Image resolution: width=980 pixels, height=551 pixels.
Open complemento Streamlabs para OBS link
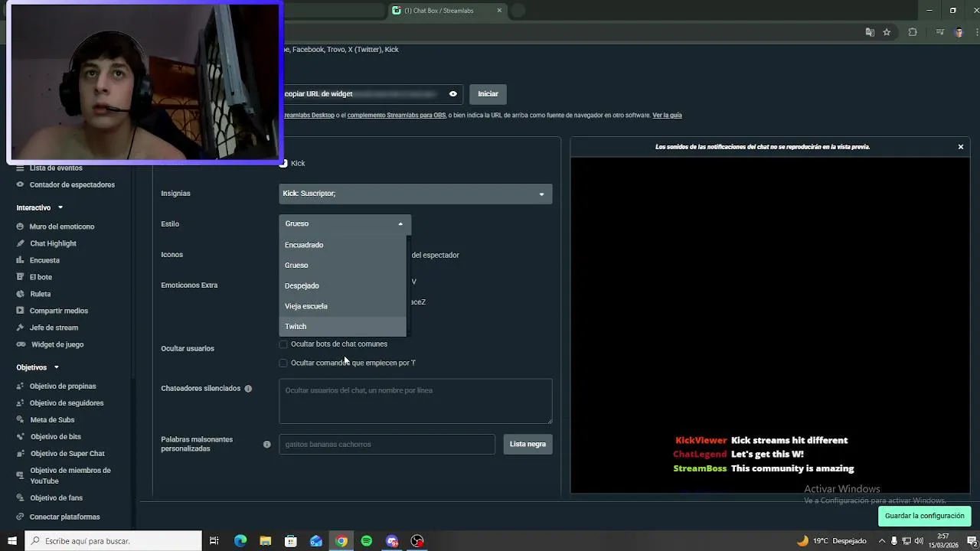(396, 116)
